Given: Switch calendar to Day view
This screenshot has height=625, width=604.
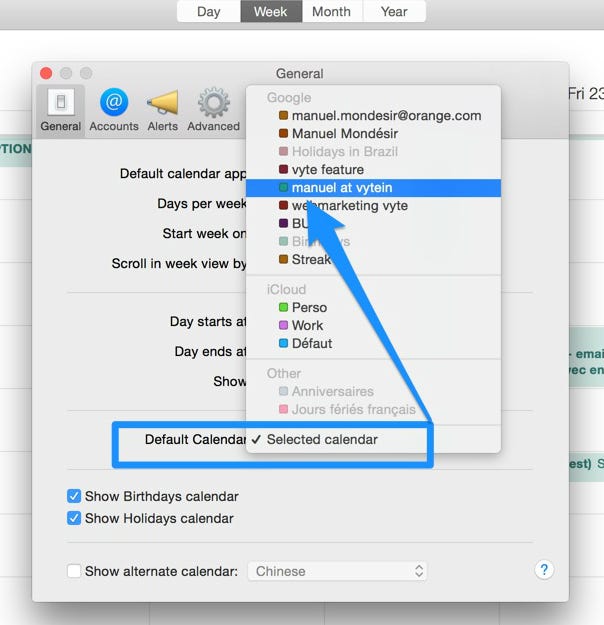Looking at the screenshot, I should 209,11.
